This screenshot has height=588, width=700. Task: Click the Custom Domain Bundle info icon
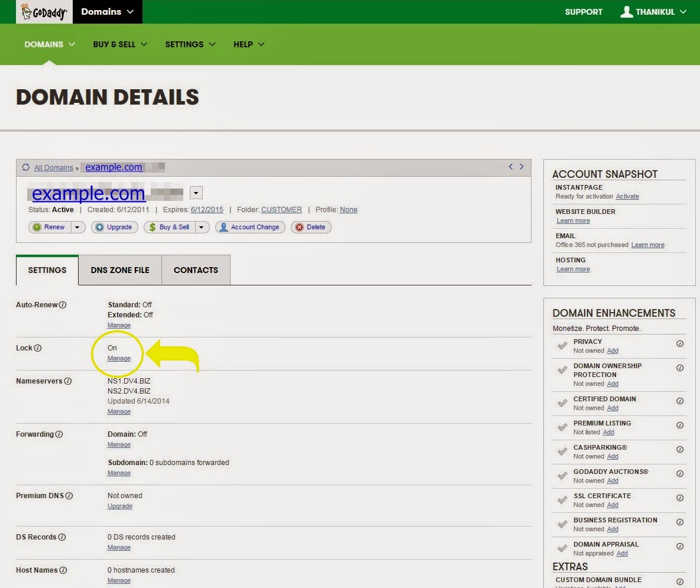tap(679, 581)
